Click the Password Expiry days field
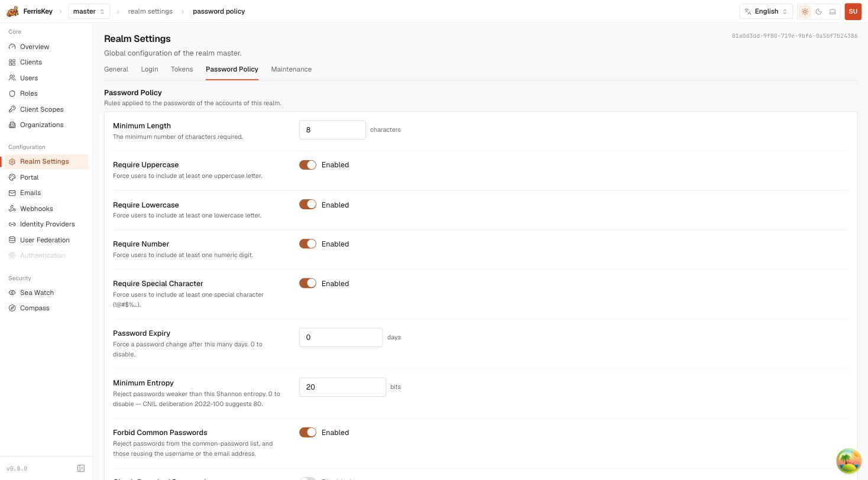Image resolution: width=868 pixels, height=480 pixels. click(341, 338)
